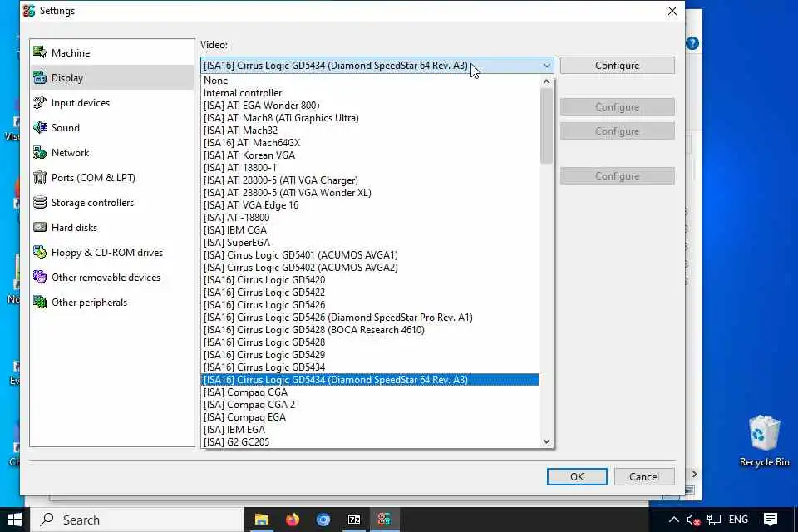The height and width of the screenshot is (532, 798).
Task: Select None in the video list
Action: point(370,81)
